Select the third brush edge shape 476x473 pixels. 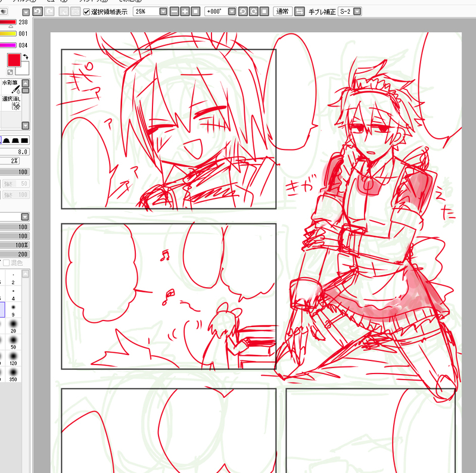pos(15,141)
